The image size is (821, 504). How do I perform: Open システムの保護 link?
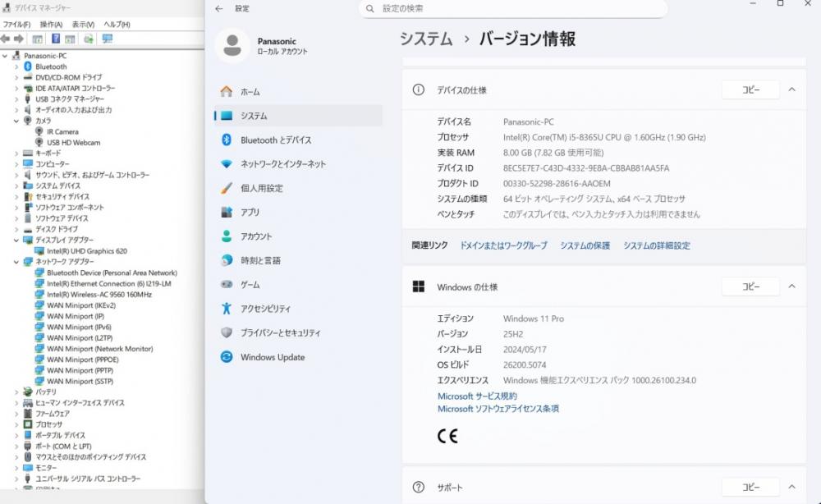[x=585, y=245]
